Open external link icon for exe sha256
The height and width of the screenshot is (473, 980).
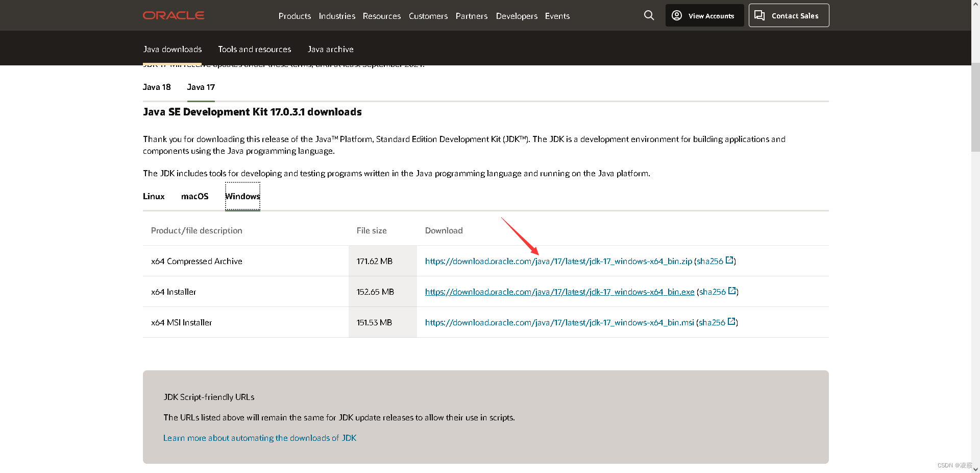[732, 291]
